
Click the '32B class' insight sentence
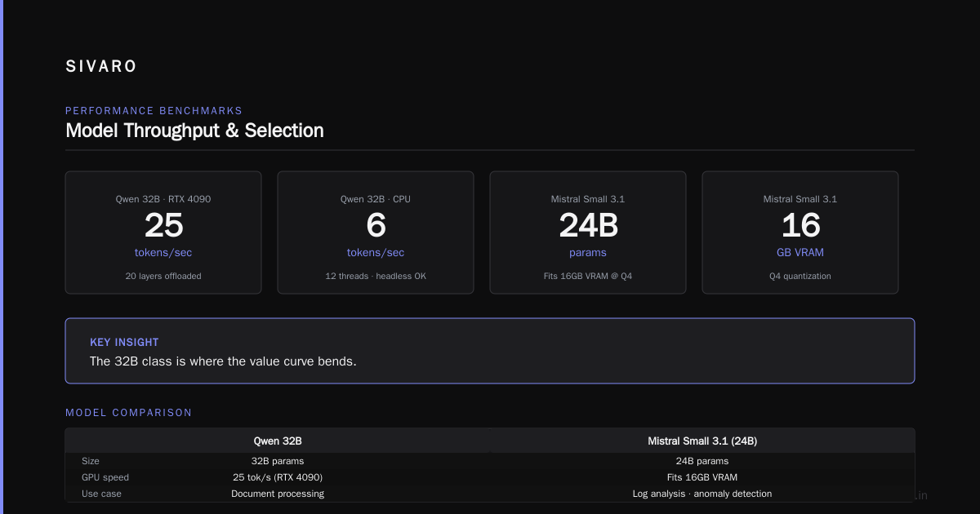(223, 361)
